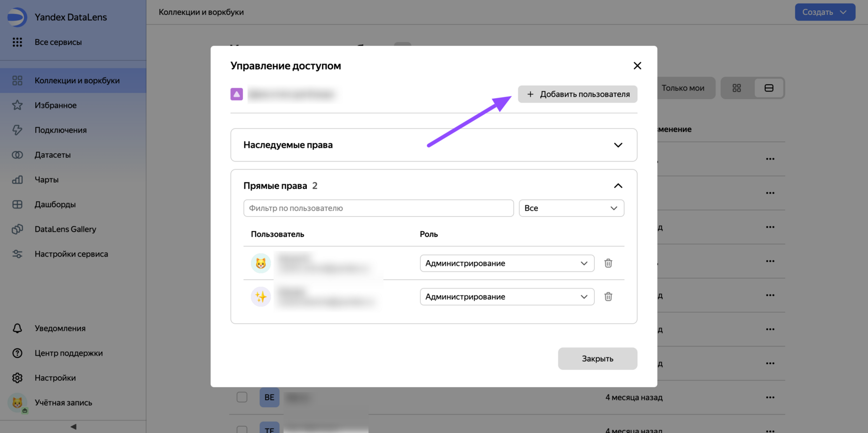Open Favorites star icon in sidebar
Viewport: 868px width, 433px height.
(x=17, y=105)
